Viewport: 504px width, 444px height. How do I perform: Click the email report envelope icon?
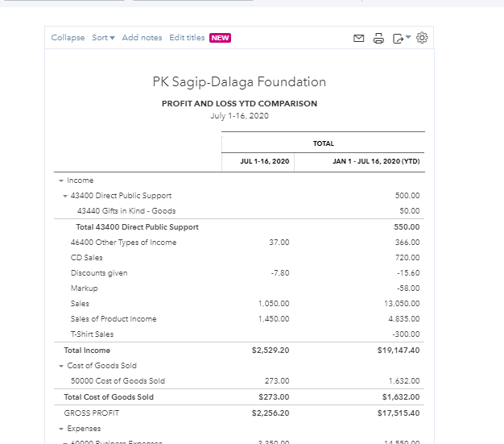click(359, 38)
